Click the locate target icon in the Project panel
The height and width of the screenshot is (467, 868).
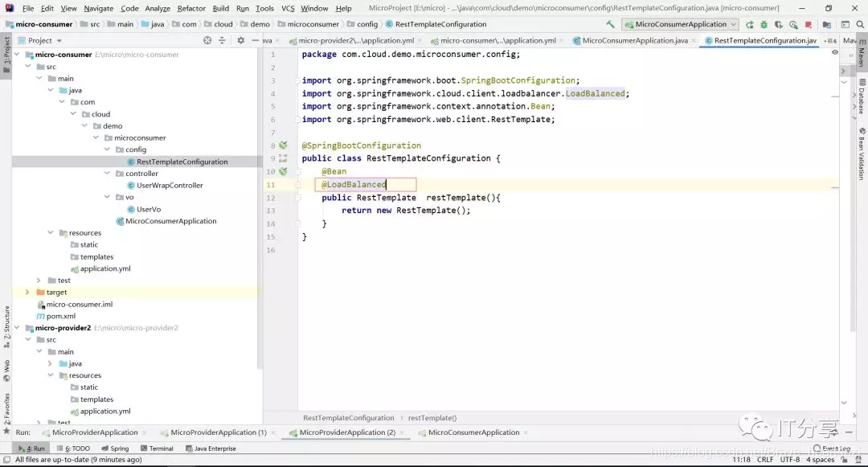click(x=207, y=40)
